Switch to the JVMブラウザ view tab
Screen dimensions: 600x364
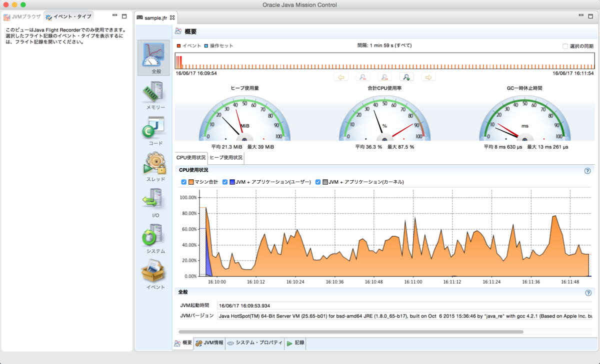[x=22, y=17]
